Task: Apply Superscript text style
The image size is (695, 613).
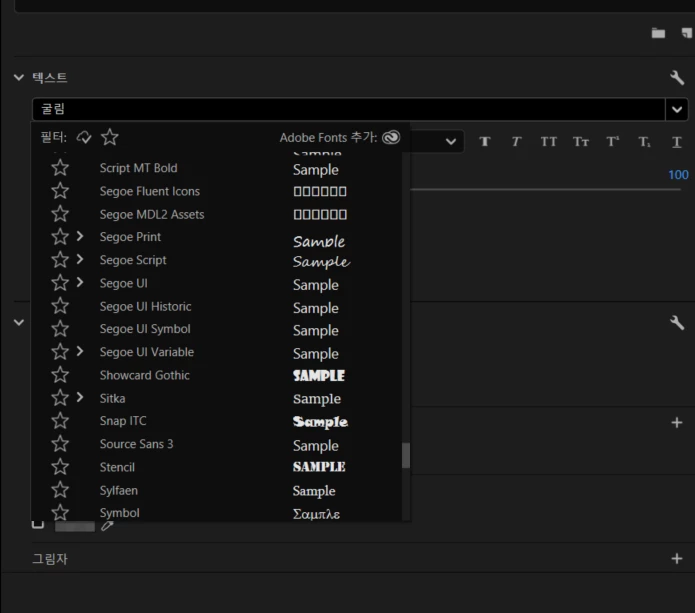Action: 613,142
